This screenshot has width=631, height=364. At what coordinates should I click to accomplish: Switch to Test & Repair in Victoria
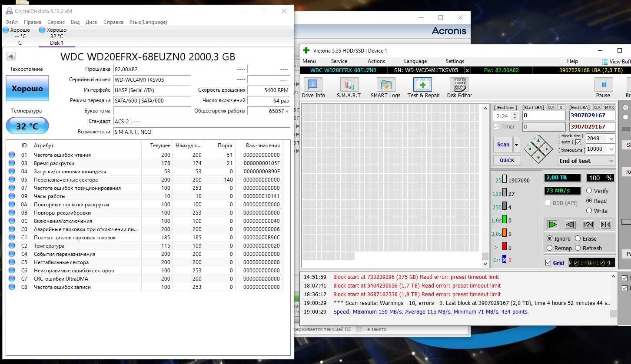(x=423, y=88)
